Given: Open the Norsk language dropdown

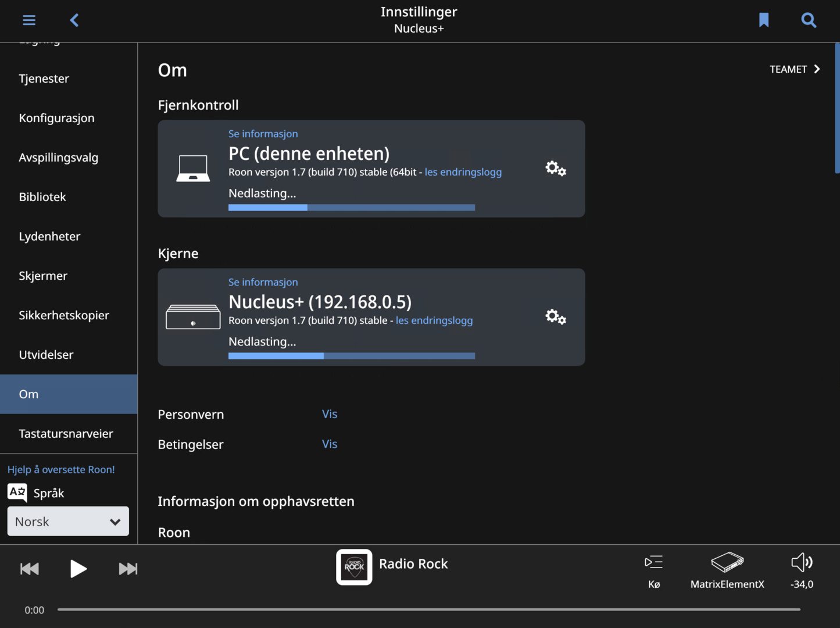Looking at the screenshot, I should point(68,521).
